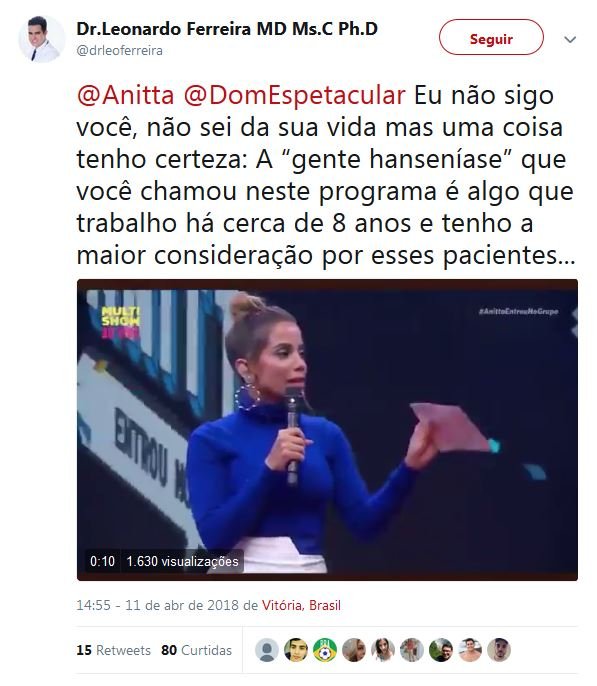Click the second liker avatar

[x=296, y=650]
